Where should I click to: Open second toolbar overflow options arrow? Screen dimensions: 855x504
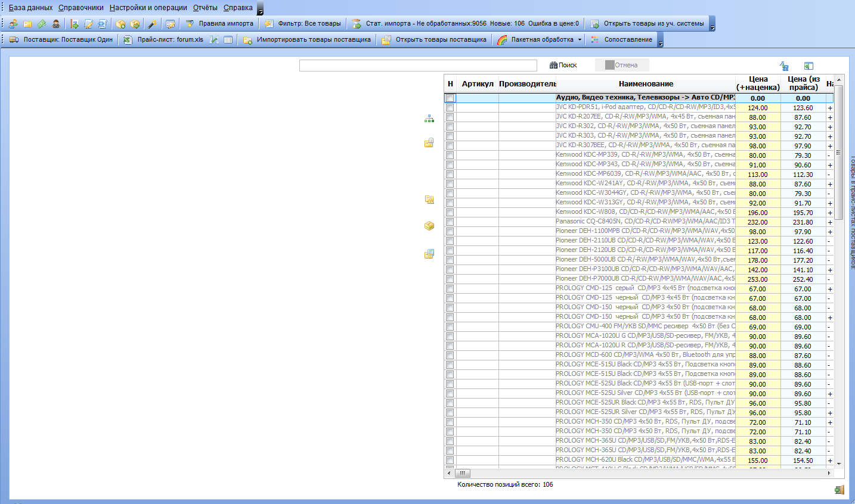(660, 40)
